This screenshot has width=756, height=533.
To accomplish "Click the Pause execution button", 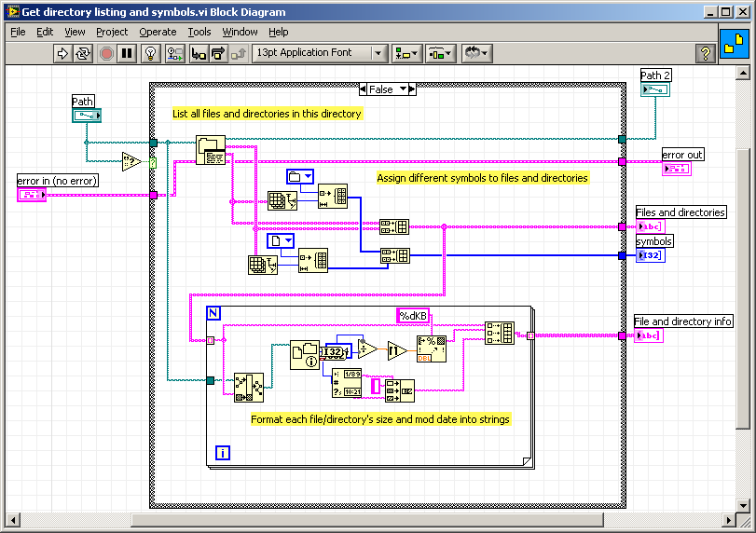I will tap(128, 53).
